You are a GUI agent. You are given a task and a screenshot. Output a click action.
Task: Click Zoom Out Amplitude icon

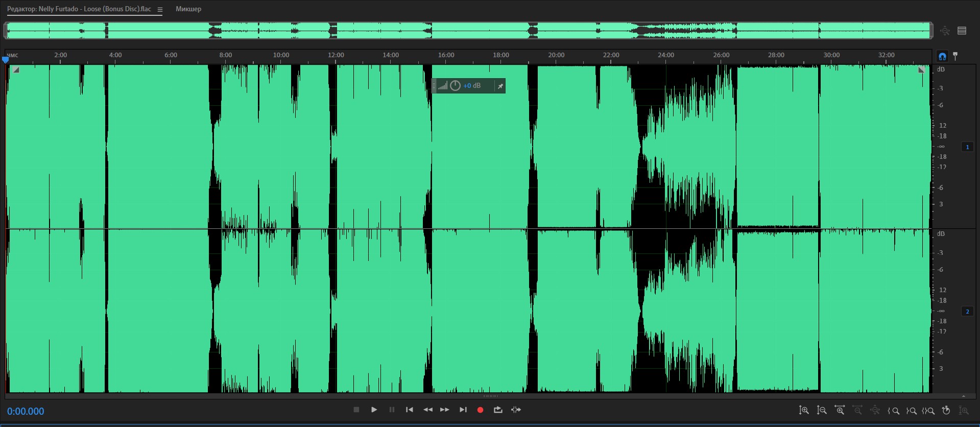[x=822, y=410]
